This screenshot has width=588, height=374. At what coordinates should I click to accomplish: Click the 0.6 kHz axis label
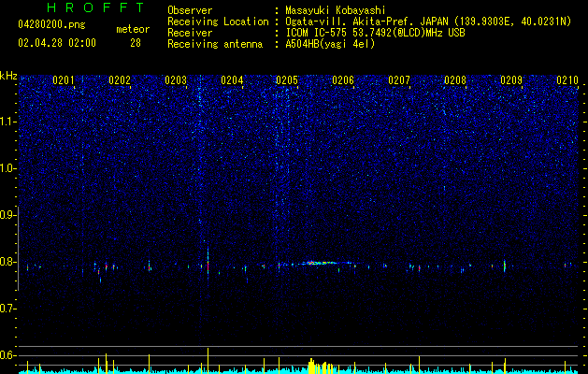(x=7, y=355)
